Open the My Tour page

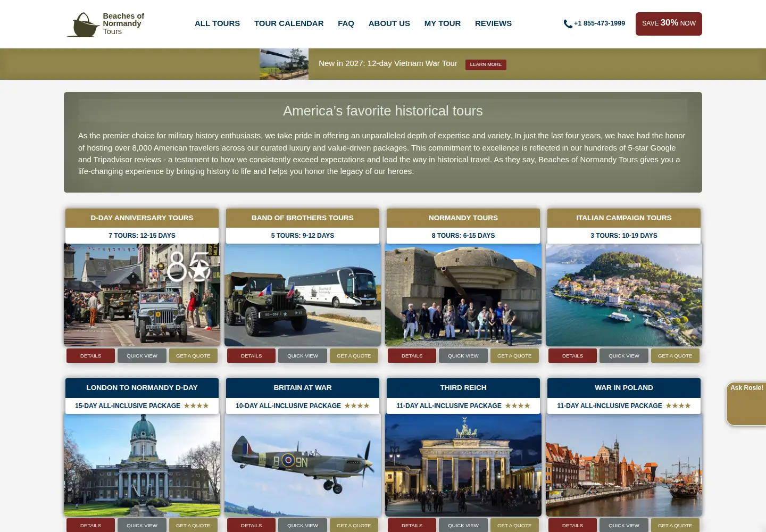[443, 23]
